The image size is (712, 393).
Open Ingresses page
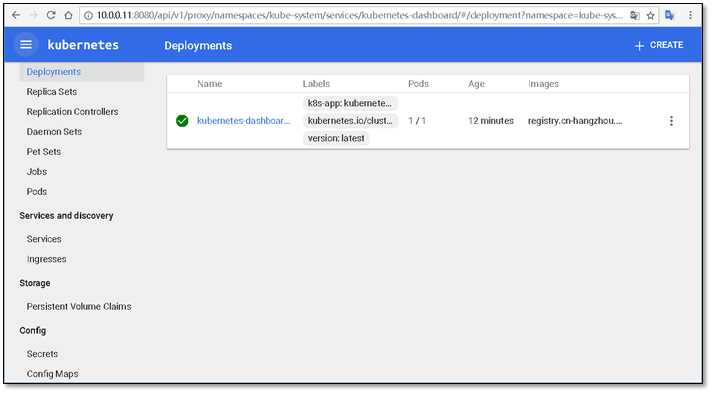coord(46,259)
